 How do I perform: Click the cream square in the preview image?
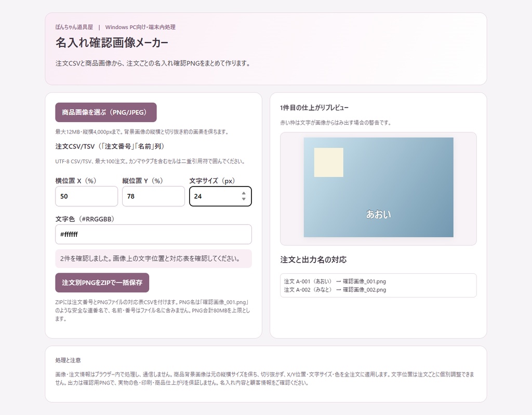point(329,162)
